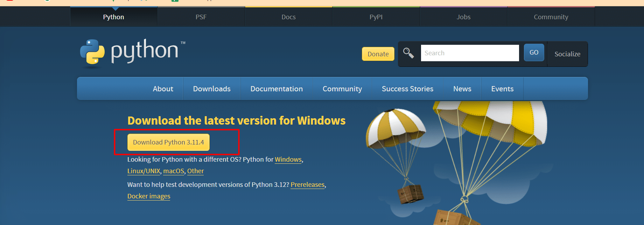
Task: Switch to the PSF tab
Action: click(x=201, y=17)
